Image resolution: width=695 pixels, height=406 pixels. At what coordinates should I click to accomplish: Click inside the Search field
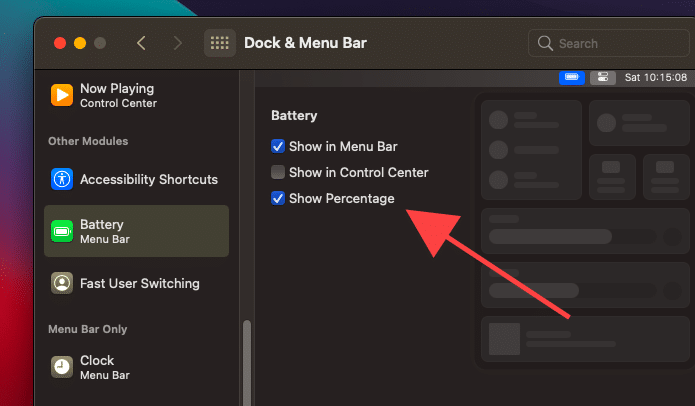610,43
